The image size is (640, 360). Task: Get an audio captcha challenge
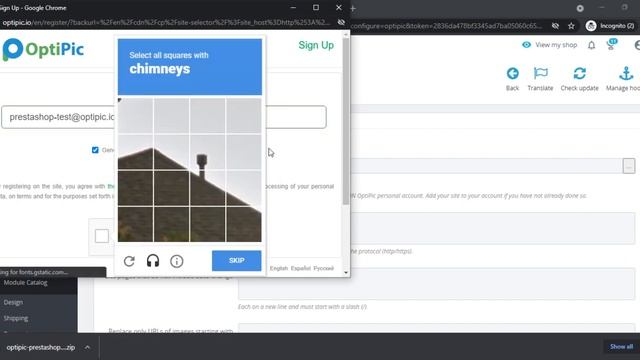[x=153, y=261]
